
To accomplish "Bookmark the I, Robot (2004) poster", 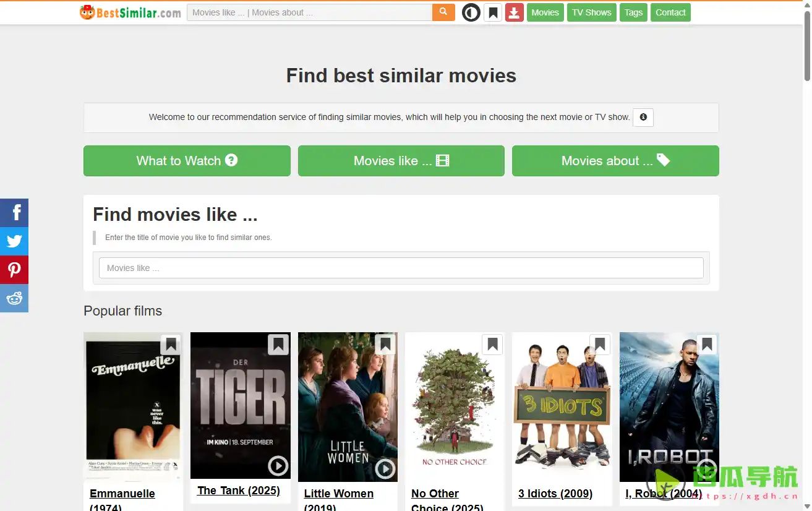I will coord(706,345).
